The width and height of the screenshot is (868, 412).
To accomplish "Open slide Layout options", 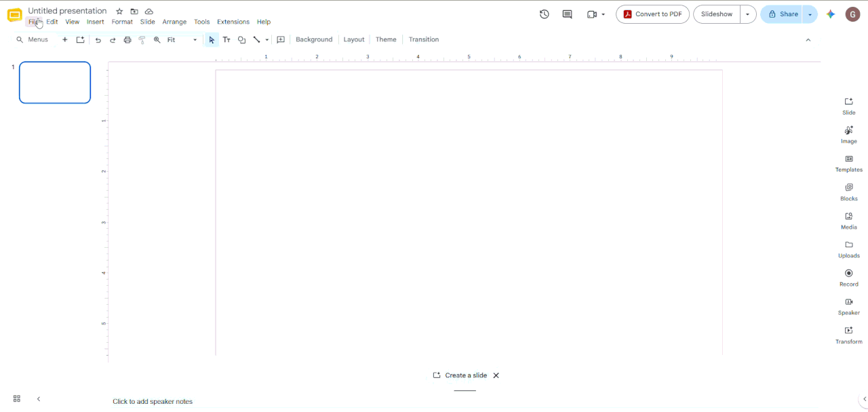I will point(354,40).
